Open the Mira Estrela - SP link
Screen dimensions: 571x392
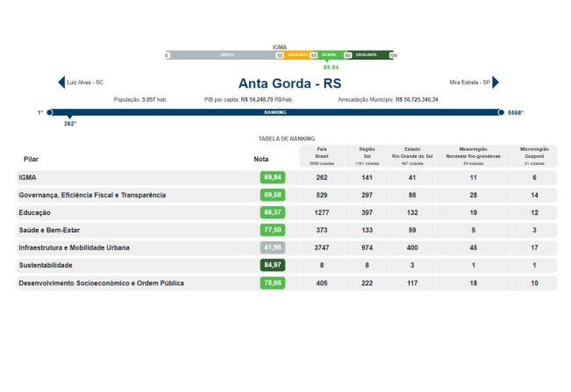(468, 82)
